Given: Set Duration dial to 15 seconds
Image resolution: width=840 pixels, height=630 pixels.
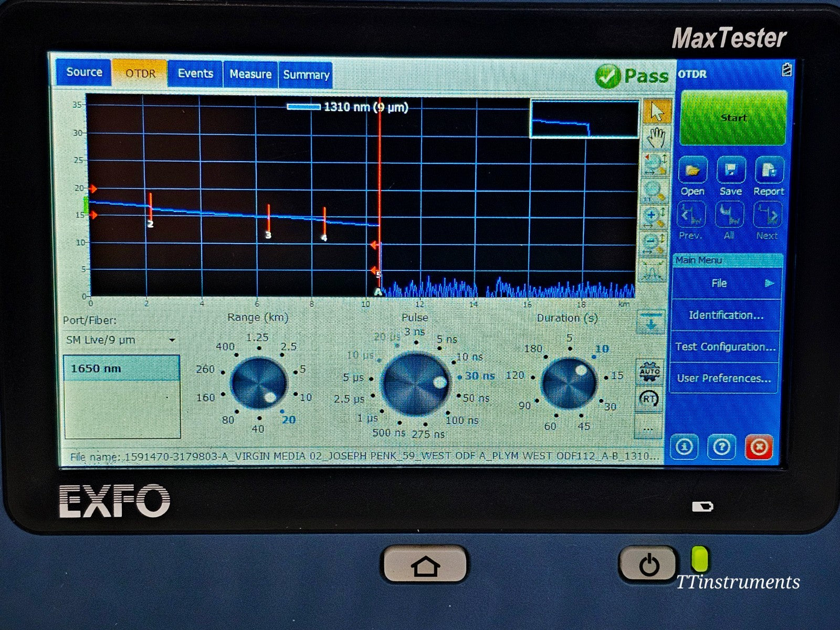Looking at the screenshot, I should click(x=616, y=375).
